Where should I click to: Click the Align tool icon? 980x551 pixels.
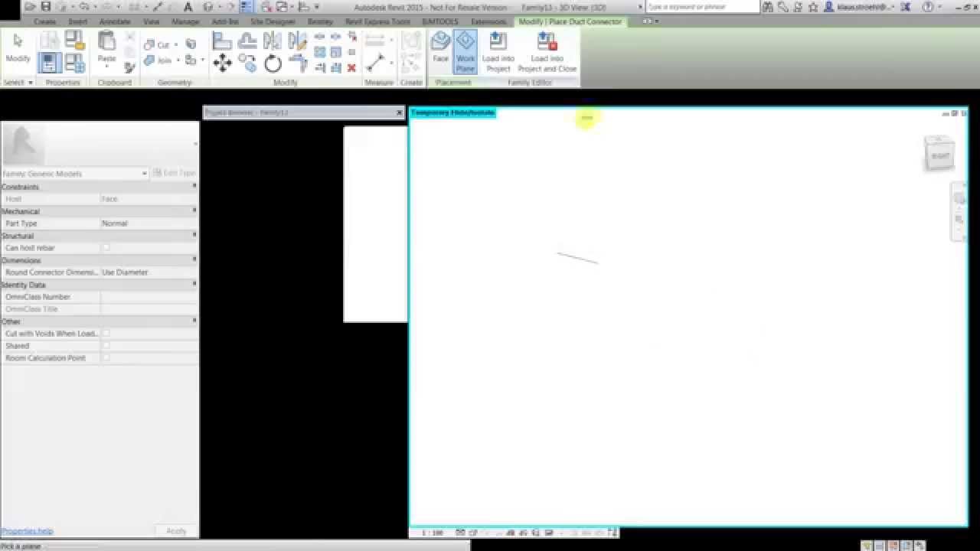222,41
